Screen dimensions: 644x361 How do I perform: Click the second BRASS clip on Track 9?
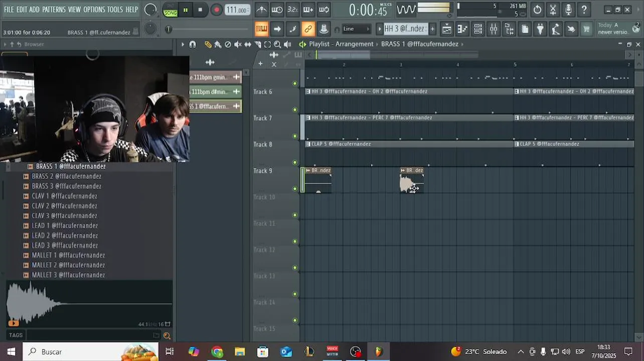(412, 180)
